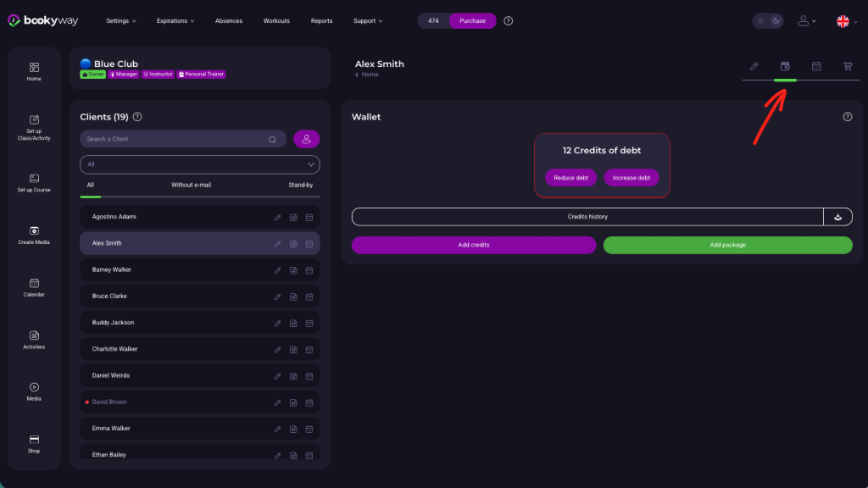Viewport: 868px width, 488px height.
Task: Click the Purchase button
Action: [x=472, y=21]
